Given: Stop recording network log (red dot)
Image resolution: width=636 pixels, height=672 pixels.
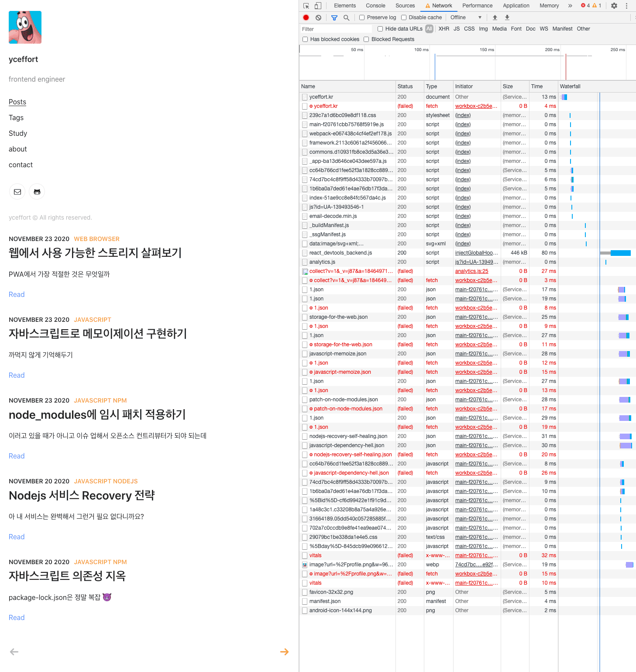Looking at the screenshot, I should (x=306, y=17).
